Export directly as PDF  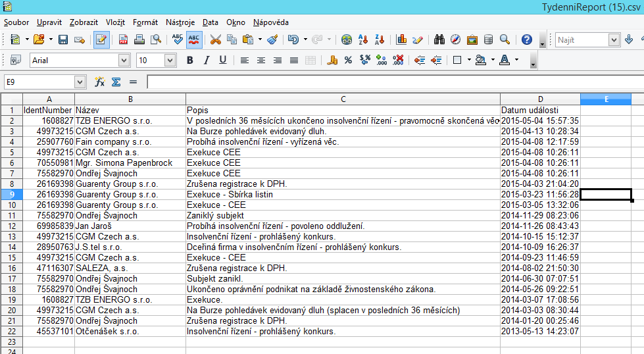(123, 40)
